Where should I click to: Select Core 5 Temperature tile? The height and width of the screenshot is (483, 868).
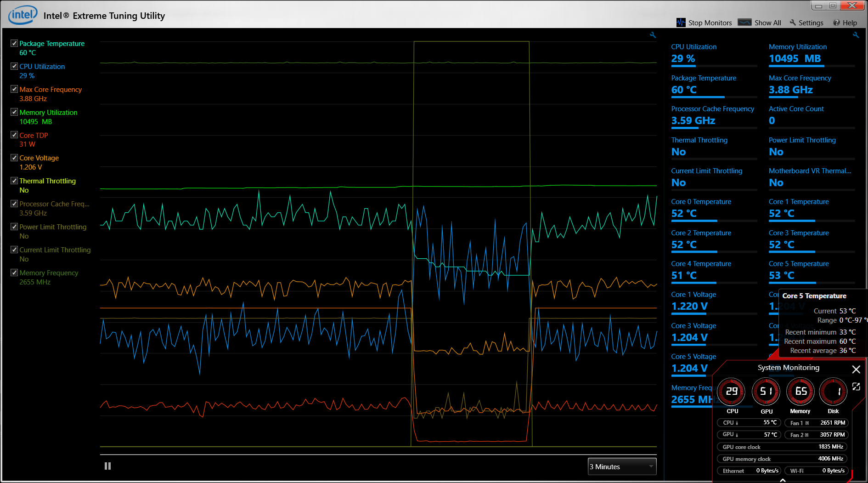812,272
